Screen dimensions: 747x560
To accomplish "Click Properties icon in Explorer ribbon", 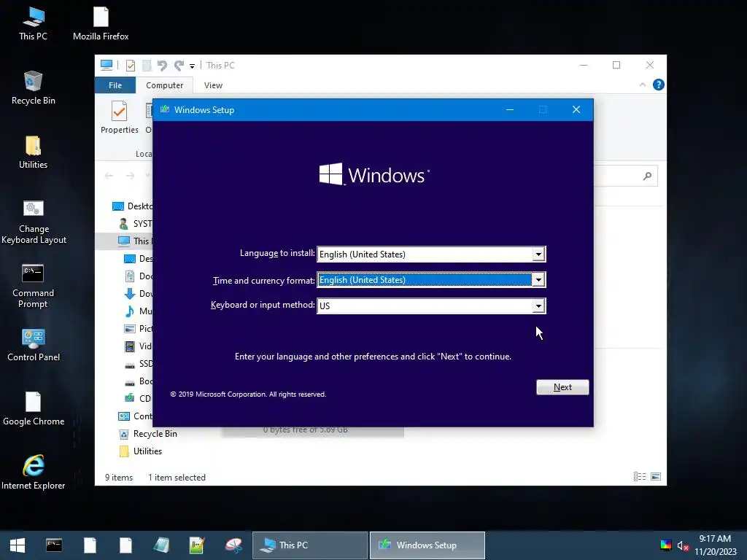I will coord(119,117).
